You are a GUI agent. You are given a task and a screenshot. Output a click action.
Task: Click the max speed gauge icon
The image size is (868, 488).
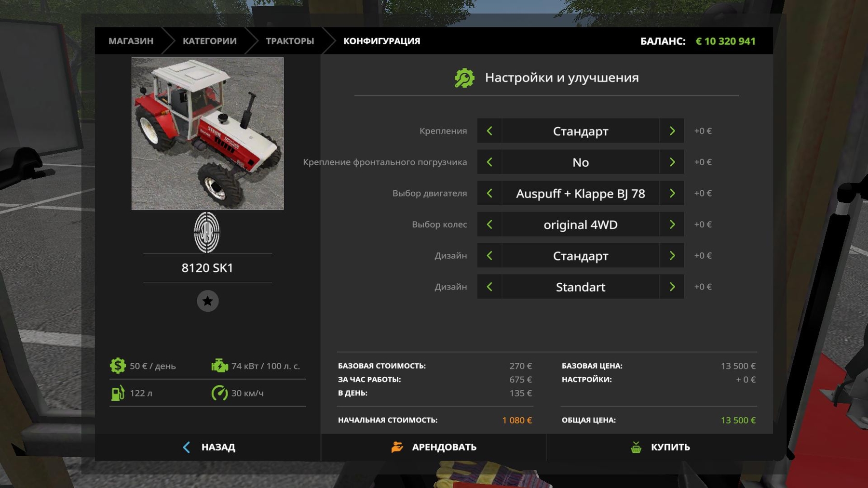click(x=219, y=393)
